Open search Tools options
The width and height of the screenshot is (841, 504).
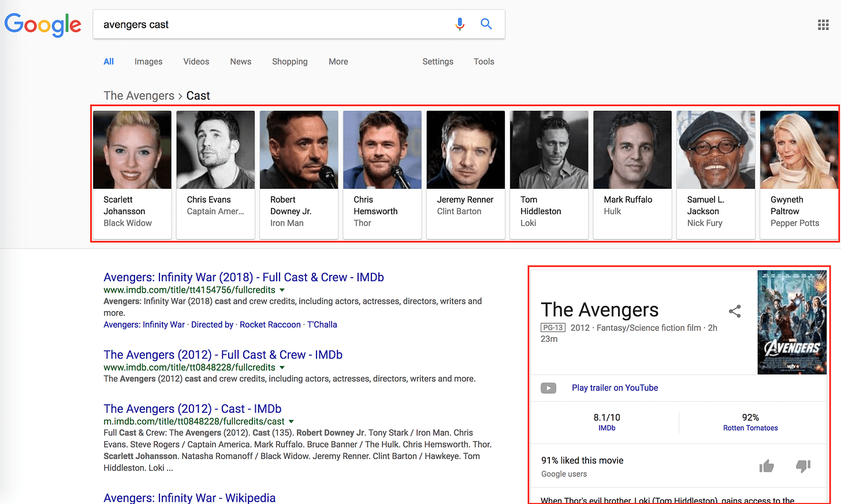click(x=484, y=62)
